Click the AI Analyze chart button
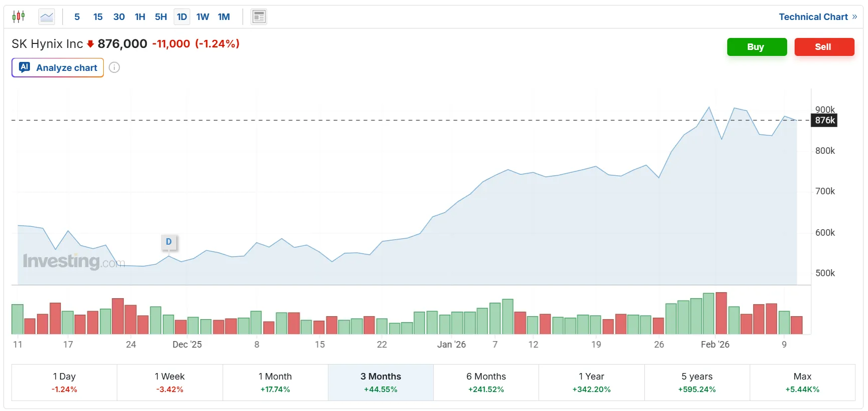This screenshot has height=411, width=868. (58, 68)
